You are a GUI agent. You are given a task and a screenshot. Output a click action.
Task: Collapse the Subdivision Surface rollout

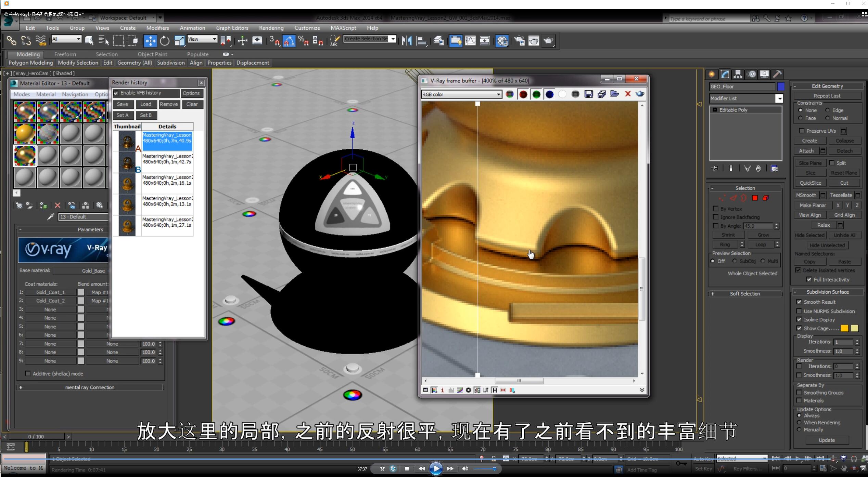click(827, 292)
